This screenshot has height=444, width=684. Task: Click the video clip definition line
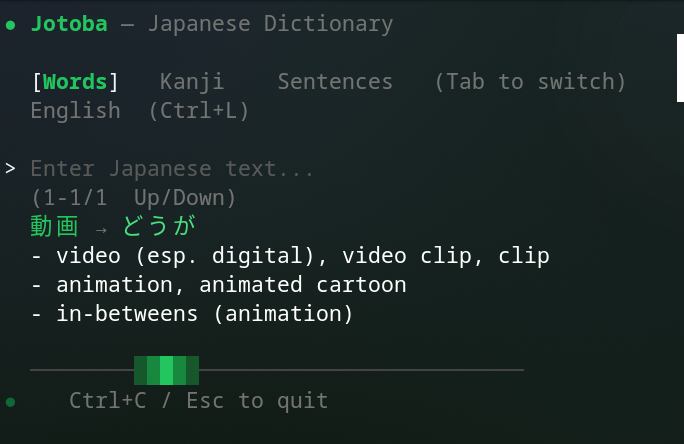291,256
